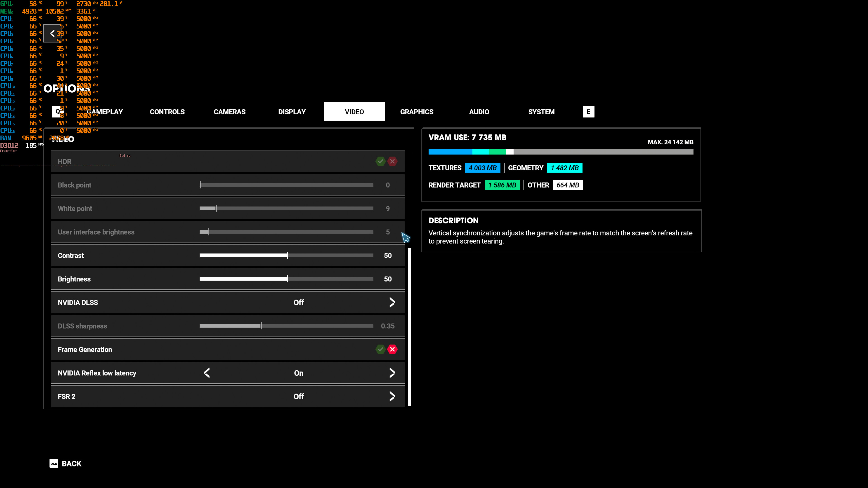The width and height of the screenshot is (868, 488).
Task: Click the right chevron on NVIDIA Reflex low latency
Action: (x=392, y=373)
